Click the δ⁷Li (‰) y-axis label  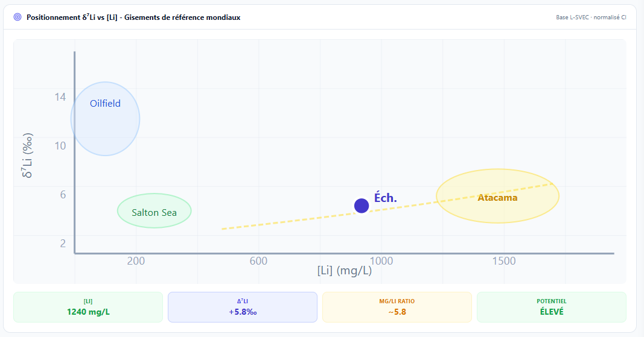coord(27,156)
